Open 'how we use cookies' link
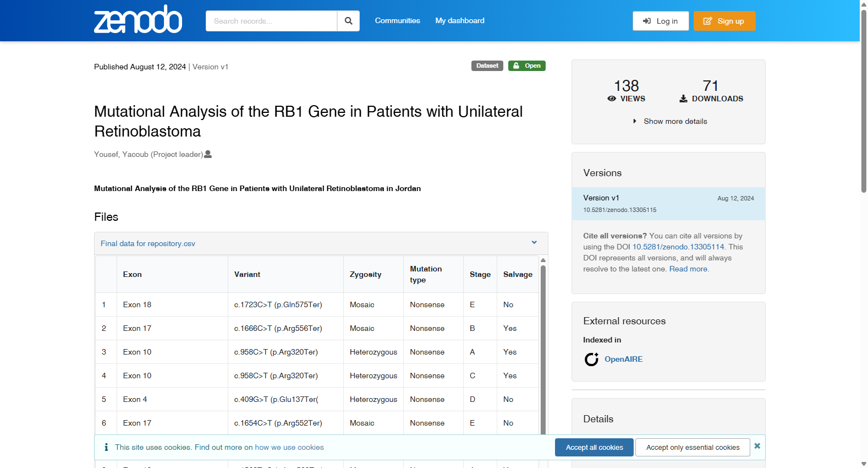Screen dimensions: 868x468 289,447
